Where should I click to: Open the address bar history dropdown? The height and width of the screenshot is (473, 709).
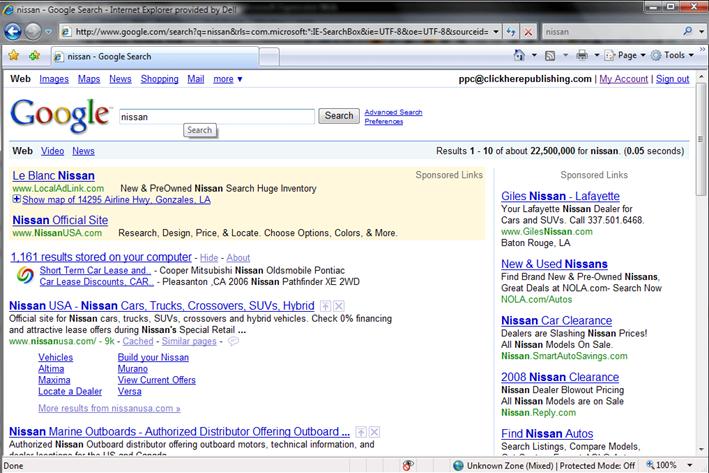click(496, 32)
